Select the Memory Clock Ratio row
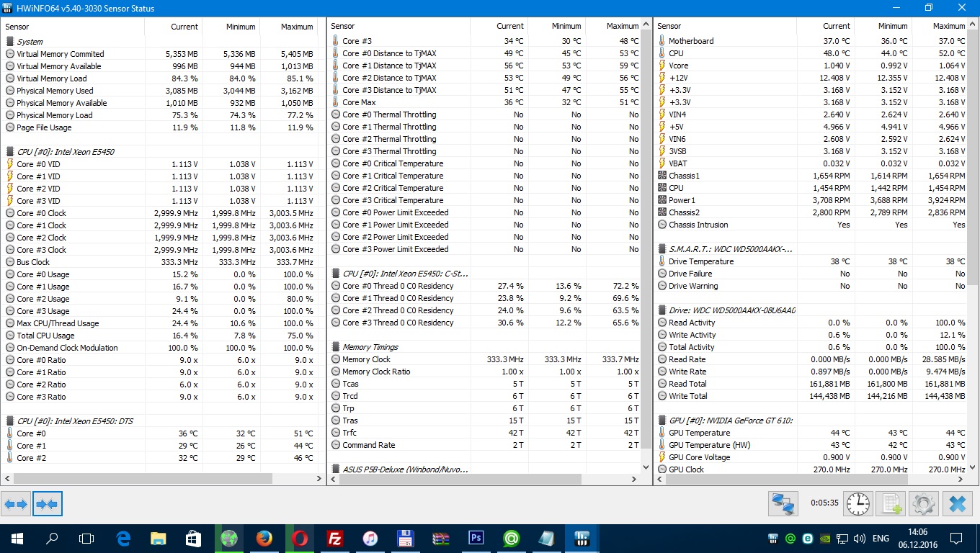The image size is (980, 553). point(486,372)
